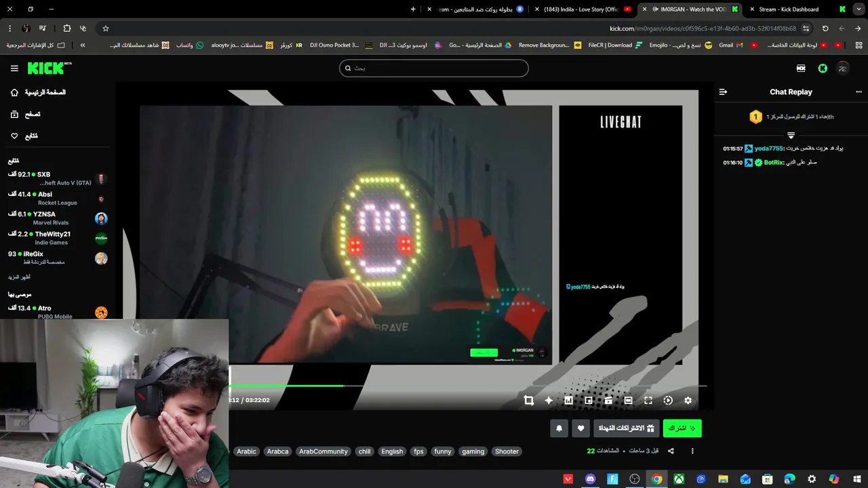Click the gaming tag

point(473,451)
